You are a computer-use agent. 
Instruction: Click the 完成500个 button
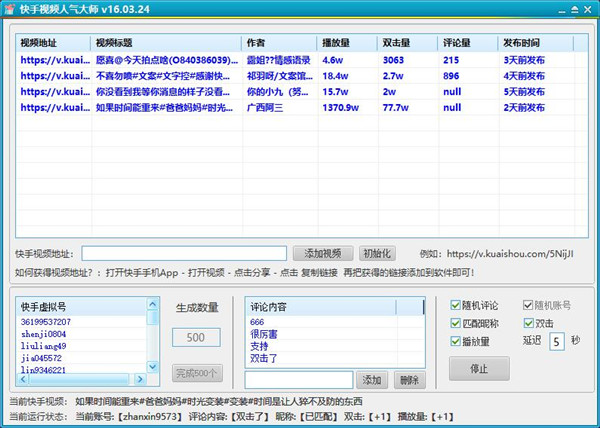click(197, 373)
